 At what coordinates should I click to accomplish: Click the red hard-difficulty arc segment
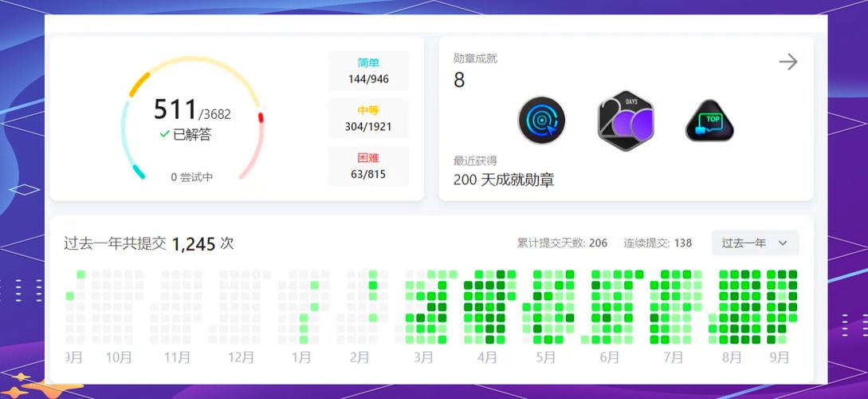(261, 117)
